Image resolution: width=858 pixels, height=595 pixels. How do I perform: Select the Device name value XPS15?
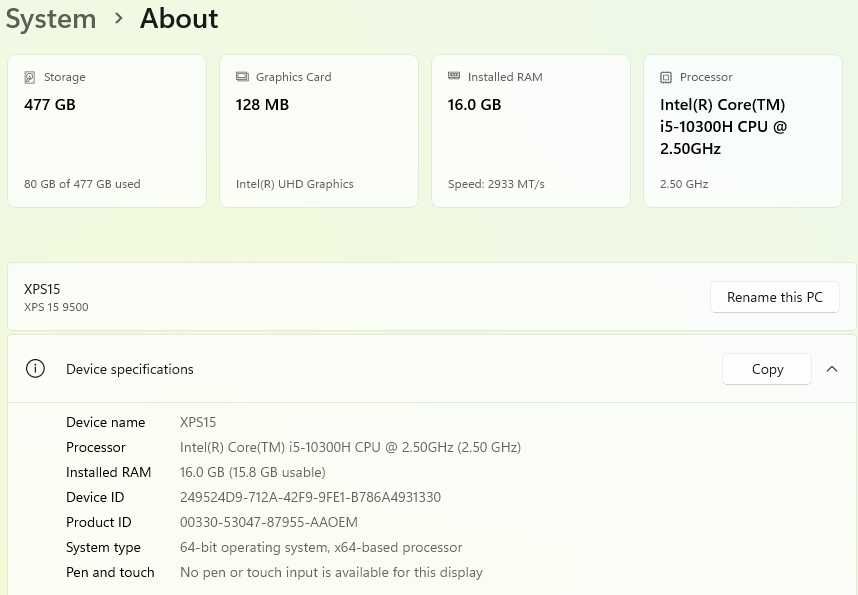[198, 422]
